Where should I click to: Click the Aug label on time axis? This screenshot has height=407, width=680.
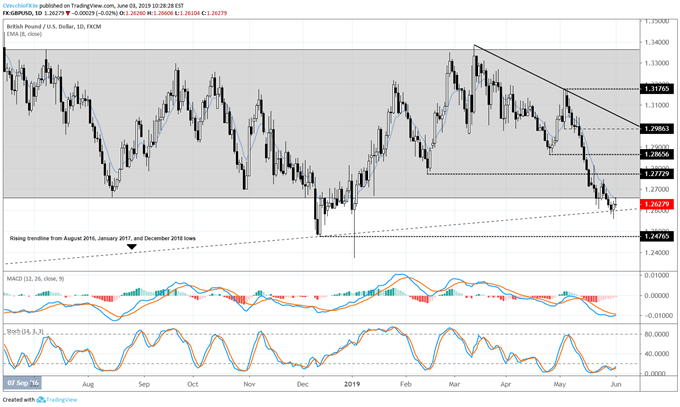click(88, 384)
